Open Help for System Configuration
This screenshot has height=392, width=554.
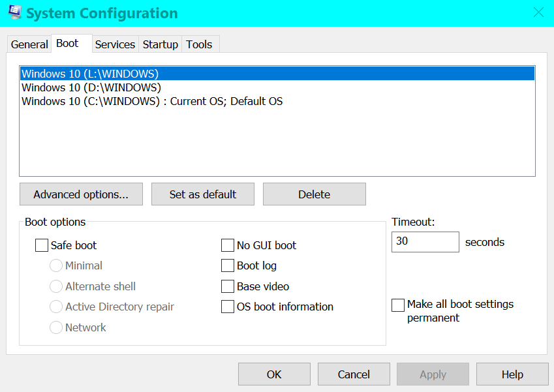coord(512,374)
